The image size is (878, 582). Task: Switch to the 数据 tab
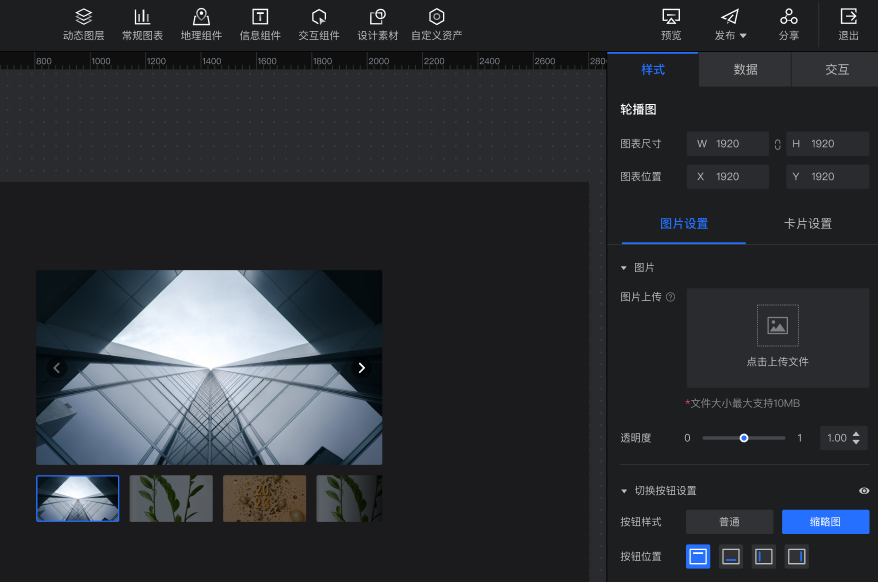[745, 70]
